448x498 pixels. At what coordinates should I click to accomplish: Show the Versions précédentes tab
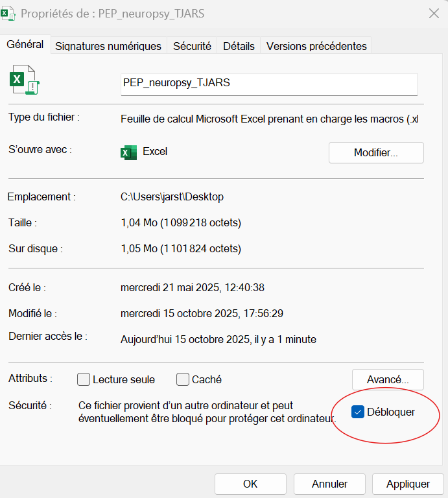pos(316,46)
